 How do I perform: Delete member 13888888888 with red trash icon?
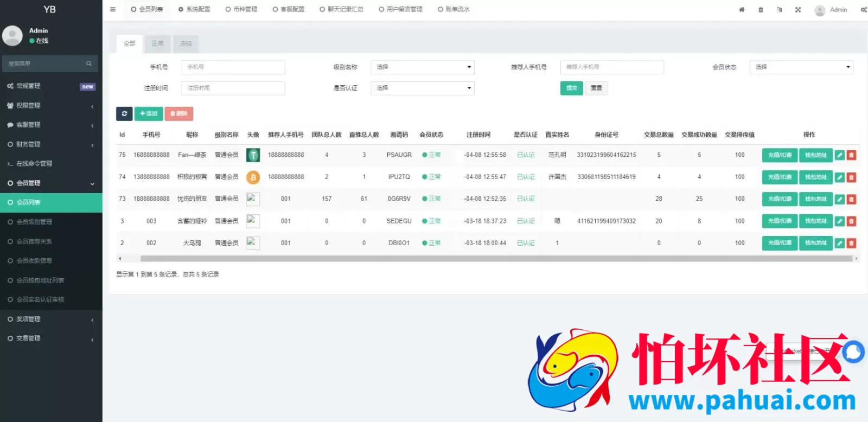tap(851, 177)
